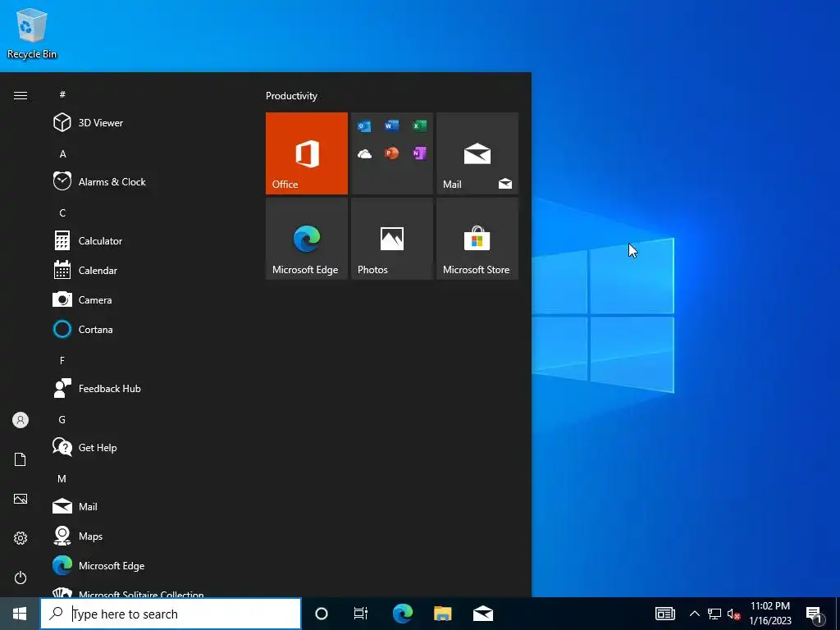Click the 'F' letter group header
Image resolution: width=840 pixels, height=630 pixels.
62,360
